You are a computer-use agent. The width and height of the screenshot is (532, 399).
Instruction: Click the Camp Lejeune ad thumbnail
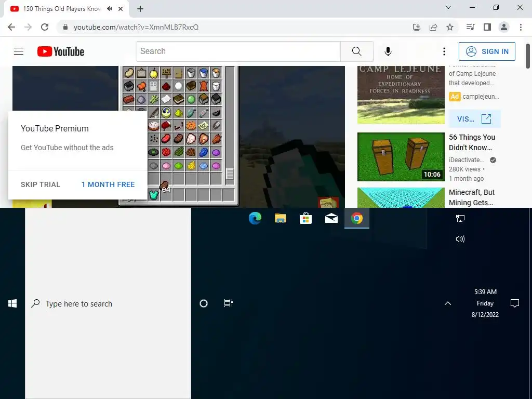401,95
